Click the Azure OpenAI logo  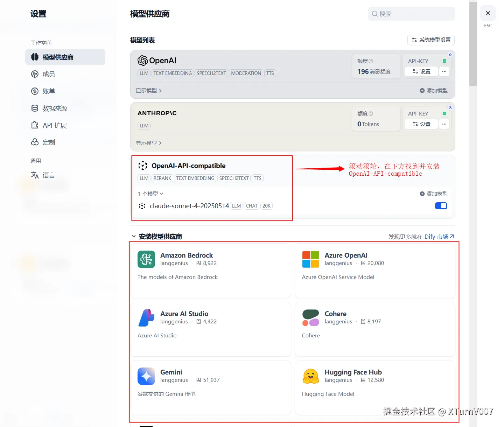tap(310, 259)
